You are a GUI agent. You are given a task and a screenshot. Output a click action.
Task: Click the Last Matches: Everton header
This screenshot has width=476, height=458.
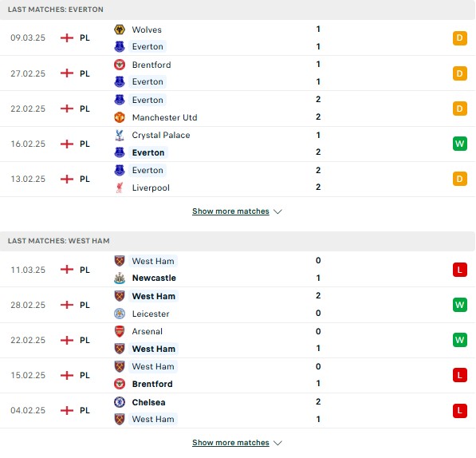click(x=56, y=10)
